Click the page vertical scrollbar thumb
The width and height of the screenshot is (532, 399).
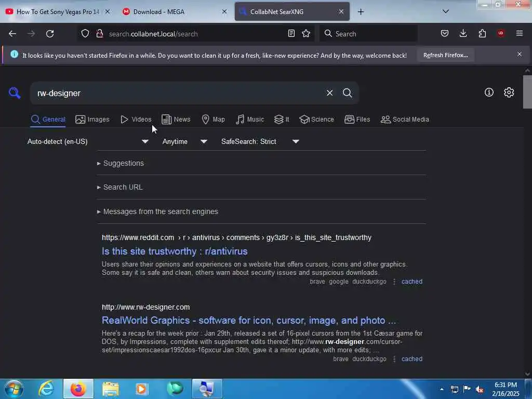pyautogui.click(x=527, y=92)
